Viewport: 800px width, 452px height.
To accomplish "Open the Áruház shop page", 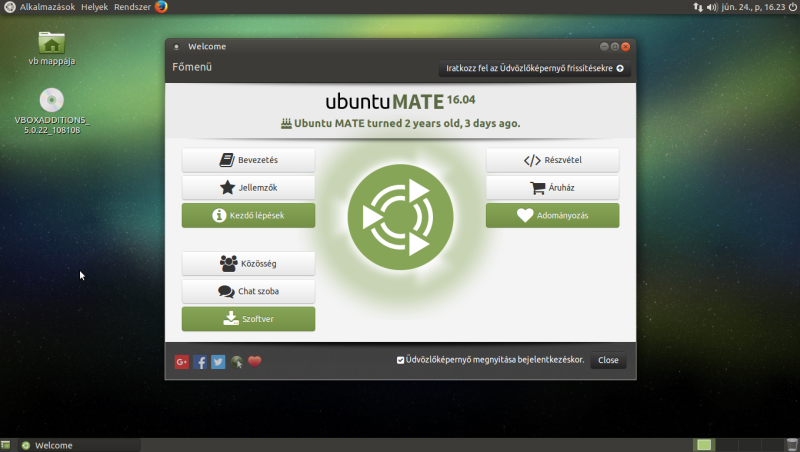I will click(x=553, y=188).
